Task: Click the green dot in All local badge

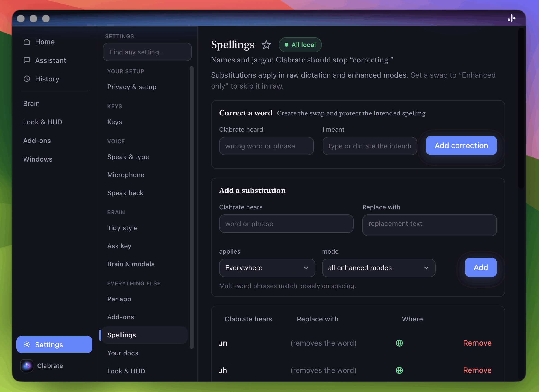Action: point(286,45)
